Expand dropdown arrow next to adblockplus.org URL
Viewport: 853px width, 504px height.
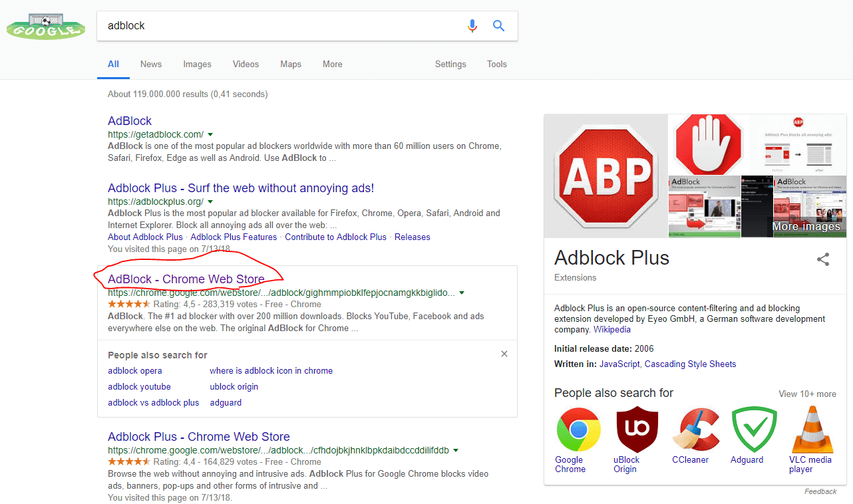click(210, 201)
